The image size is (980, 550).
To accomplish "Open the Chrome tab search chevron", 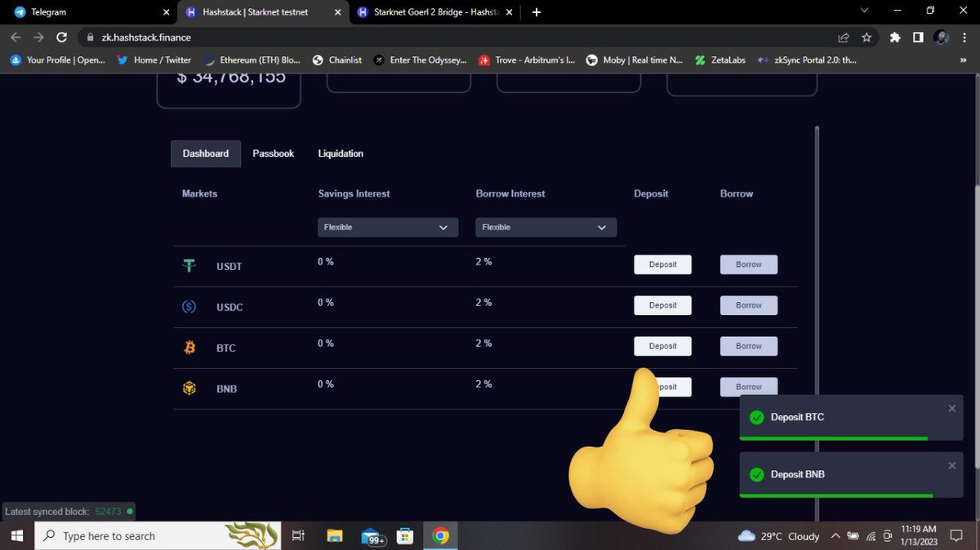I will click(866, 11).
